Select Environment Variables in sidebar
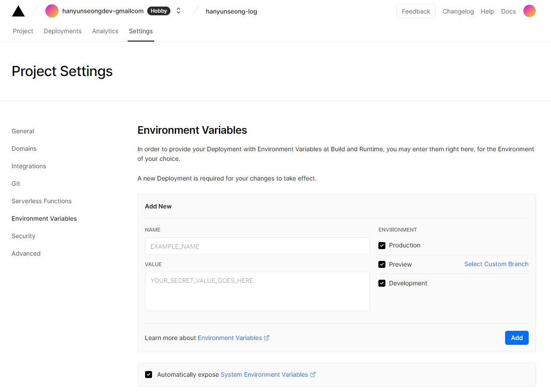This screenshot has width=551, height=392. click(44, 219)
